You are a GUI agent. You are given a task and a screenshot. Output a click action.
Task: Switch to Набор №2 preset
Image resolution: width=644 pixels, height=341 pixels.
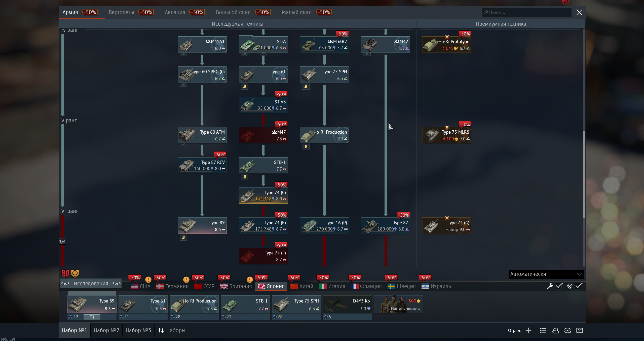106,330
